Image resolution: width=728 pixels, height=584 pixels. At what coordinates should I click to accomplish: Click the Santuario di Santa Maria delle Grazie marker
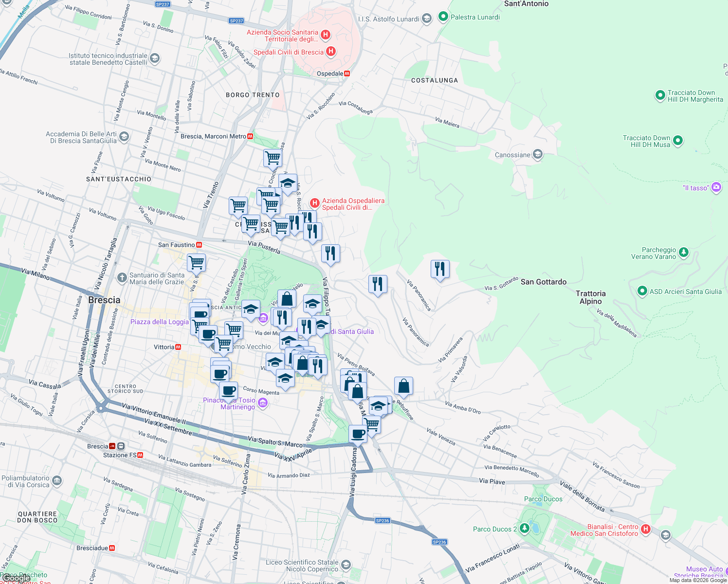pos(121,278)
